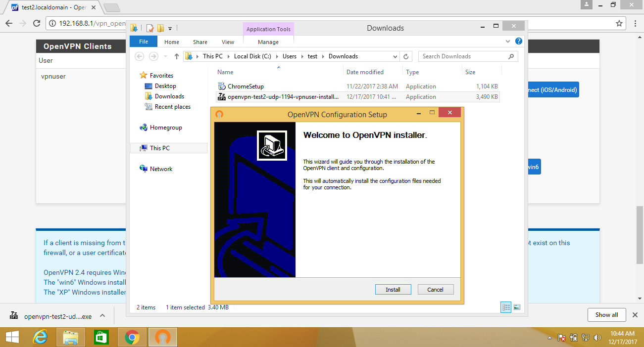644x347 pixels.
Task: Open the volume control in the tray
Action: pyautogui.click(x=597, y=338)
